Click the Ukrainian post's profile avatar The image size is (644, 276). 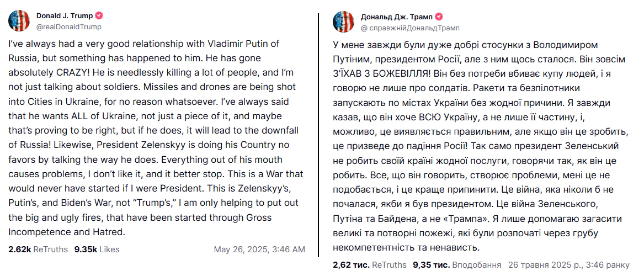click(x=343, y=22)
